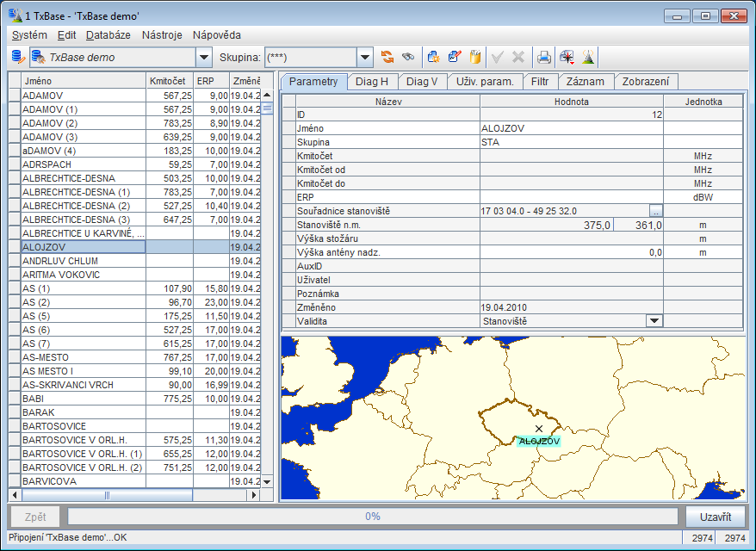Open the search binoculars tool

(x=409, y=55)
